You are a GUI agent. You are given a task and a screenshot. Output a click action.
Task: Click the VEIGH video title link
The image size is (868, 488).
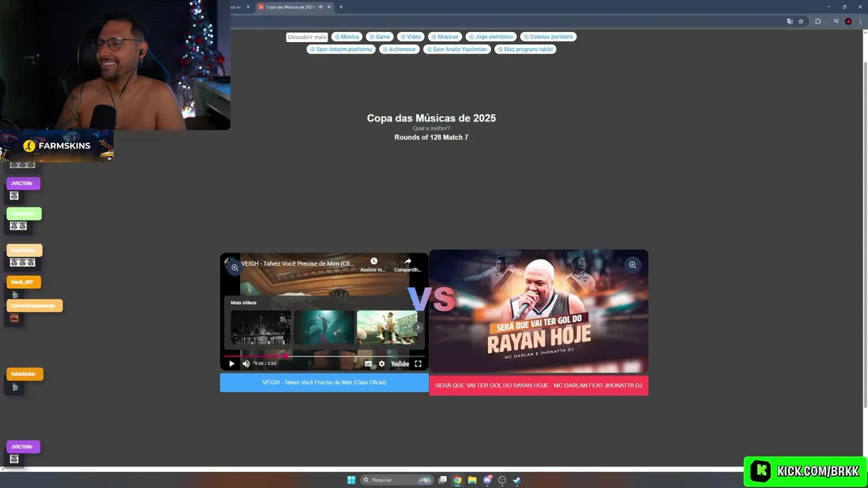click(x=298, y=264)
